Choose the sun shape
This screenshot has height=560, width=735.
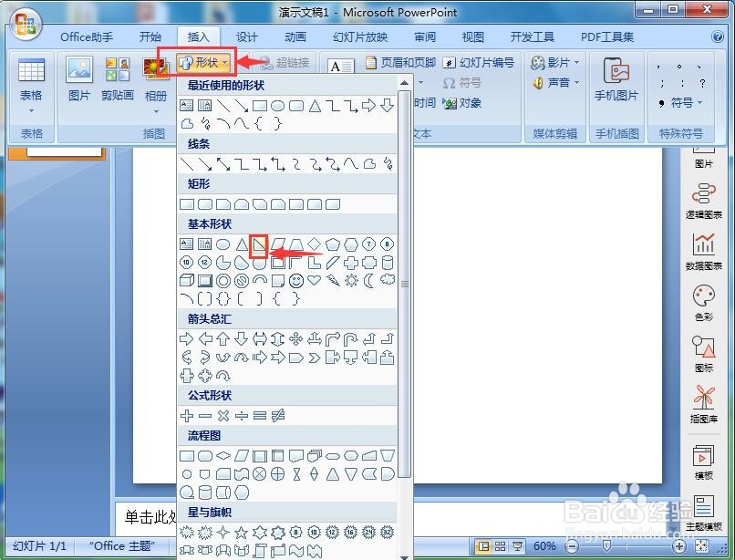pos(351,281)
